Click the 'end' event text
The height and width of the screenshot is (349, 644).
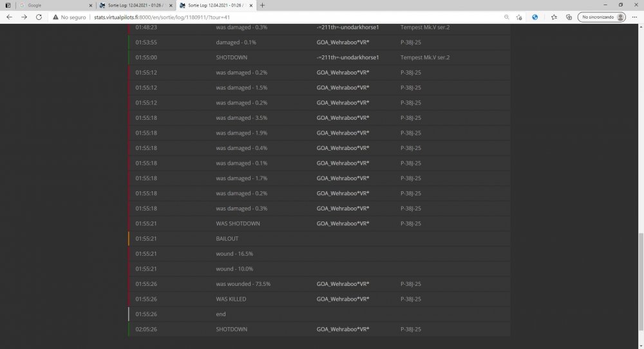click(x=221, y=314)
